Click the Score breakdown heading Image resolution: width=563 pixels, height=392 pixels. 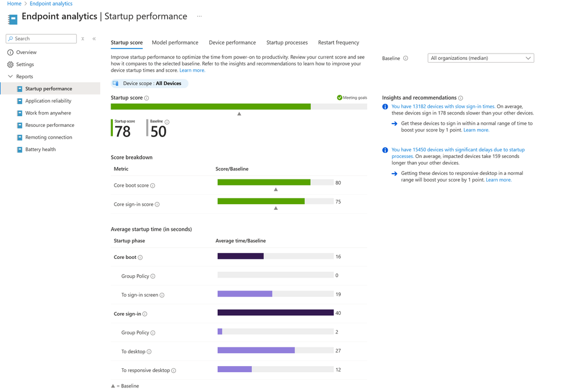pyautogui.click(x=131, y=157)
